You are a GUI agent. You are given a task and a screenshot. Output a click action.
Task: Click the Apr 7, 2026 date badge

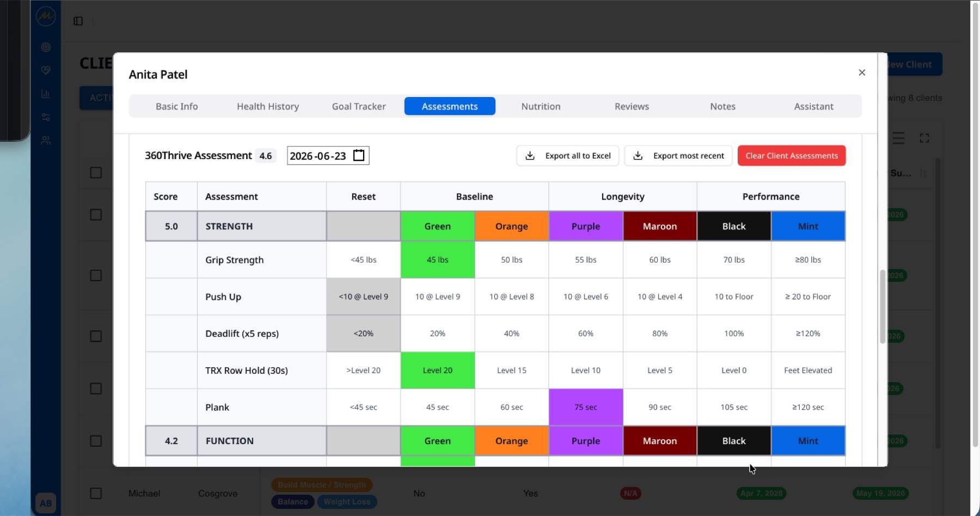[761, 493]
